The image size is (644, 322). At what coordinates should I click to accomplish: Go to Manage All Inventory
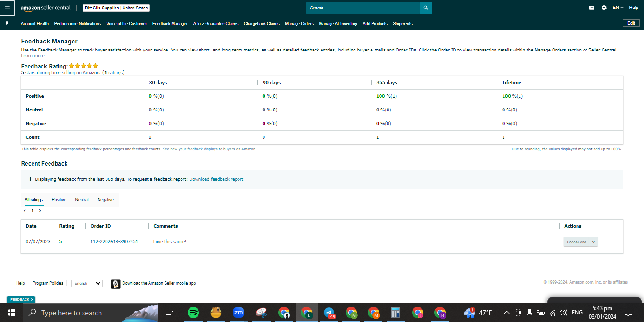pos(338,24)
